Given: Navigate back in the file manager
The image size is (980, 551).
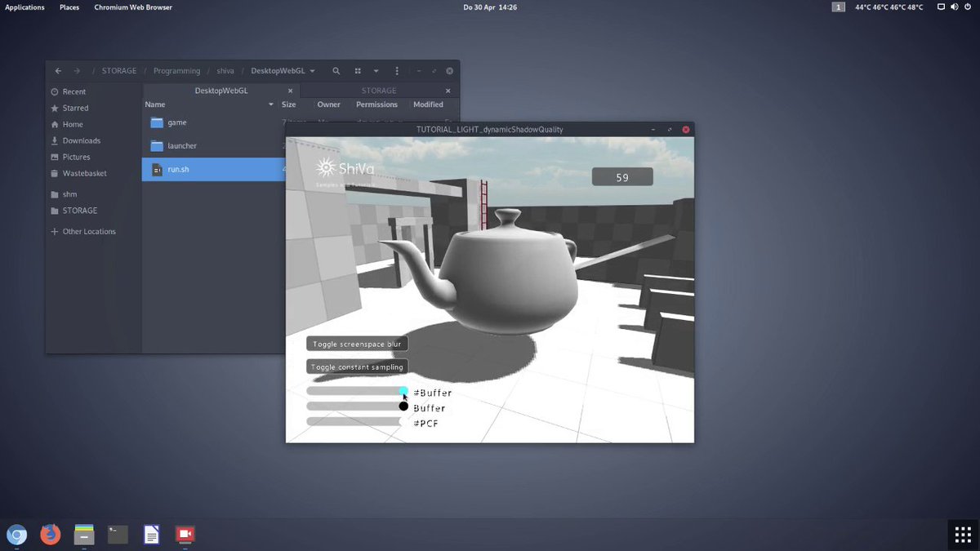Looking at the screenshot, I should click(x=56, y=71).
